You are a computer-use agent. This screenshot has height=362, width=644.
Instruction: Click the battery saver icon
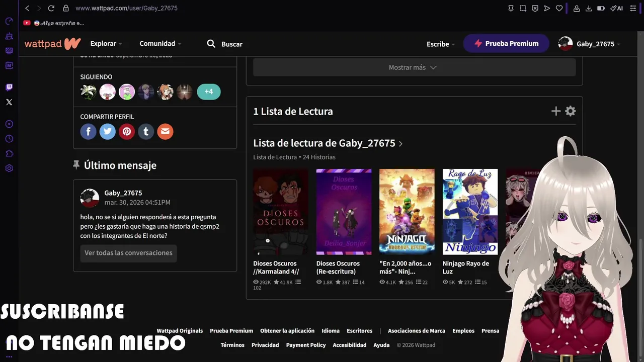601,8
